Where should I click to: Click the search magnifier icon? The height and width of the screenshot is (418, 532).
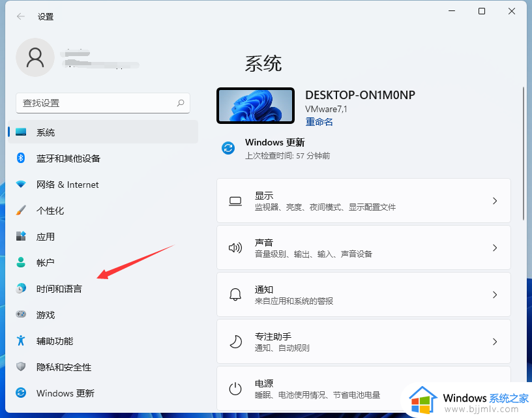click(181, 103)
